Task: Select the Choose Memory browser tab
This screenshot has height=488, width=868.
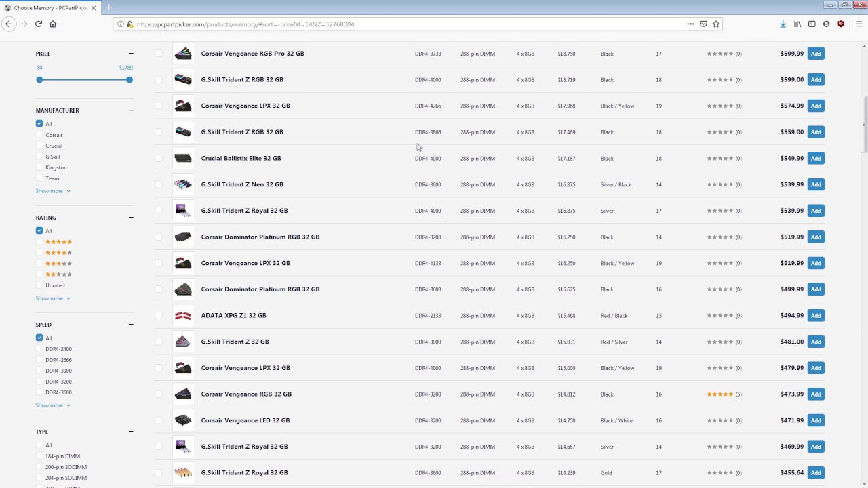Action: pyautogui.click(x=51, y=8)
